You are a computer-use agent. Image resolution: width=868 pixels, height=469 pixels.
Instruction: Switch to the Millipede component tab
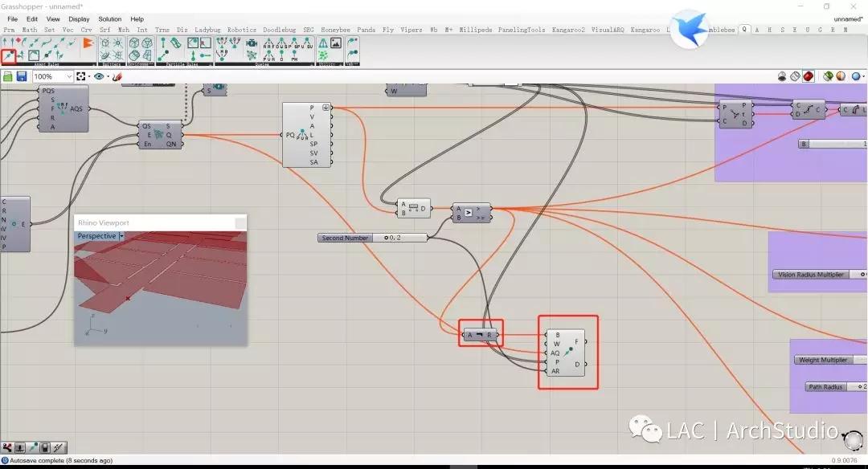click(476, 30)
